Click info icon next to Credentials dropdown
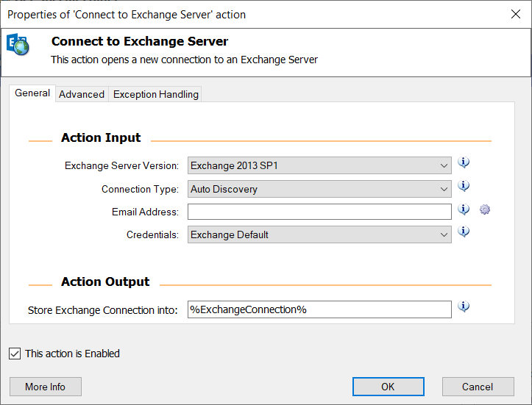The width and height of the screenshot is (532, 405). (x=464, y=232)
